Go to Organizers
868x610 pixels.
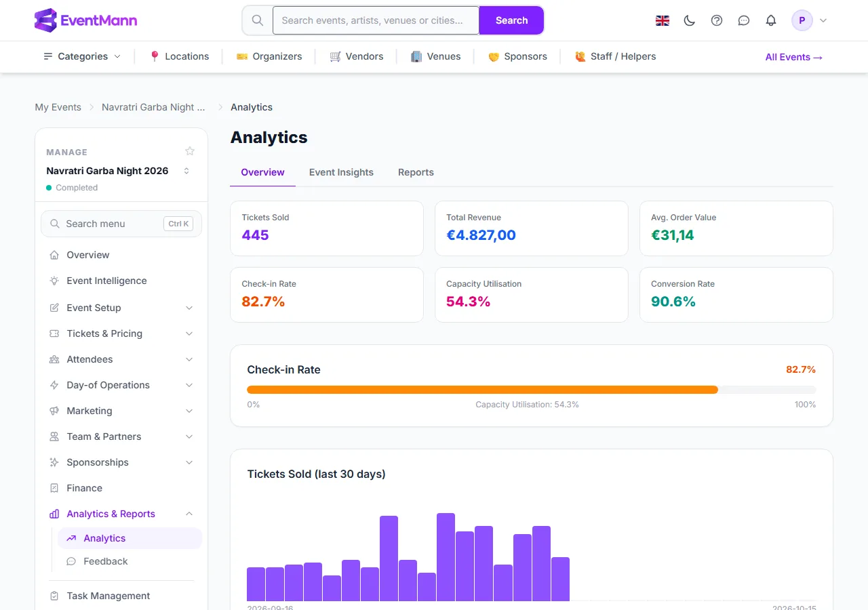click(269, 56)
